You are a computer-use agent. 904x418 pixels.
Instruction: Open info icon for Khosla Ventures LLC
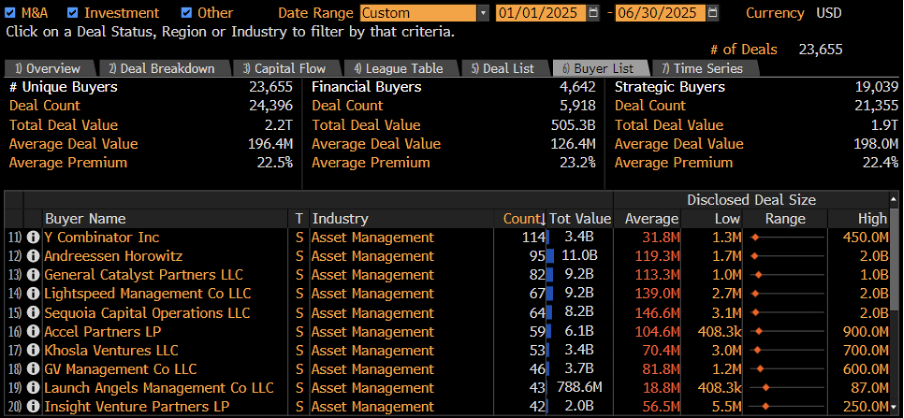click(33, 350)
